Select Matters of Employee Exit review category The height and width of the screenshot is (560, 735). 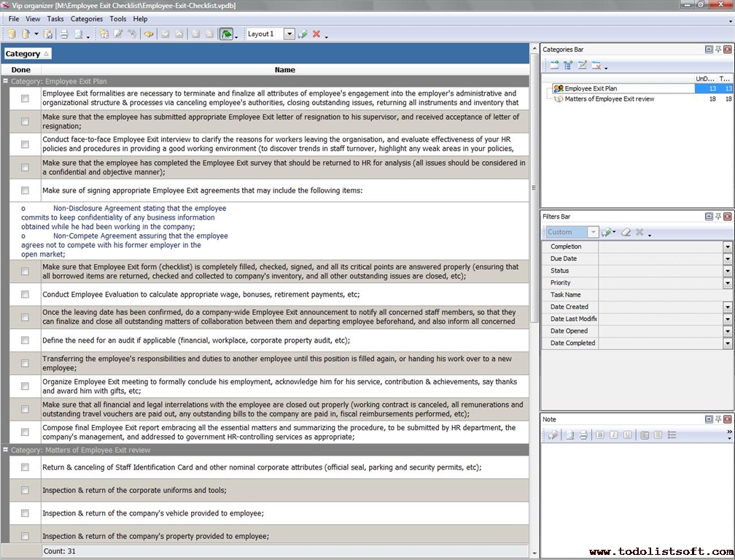click(x=609, y=99)
